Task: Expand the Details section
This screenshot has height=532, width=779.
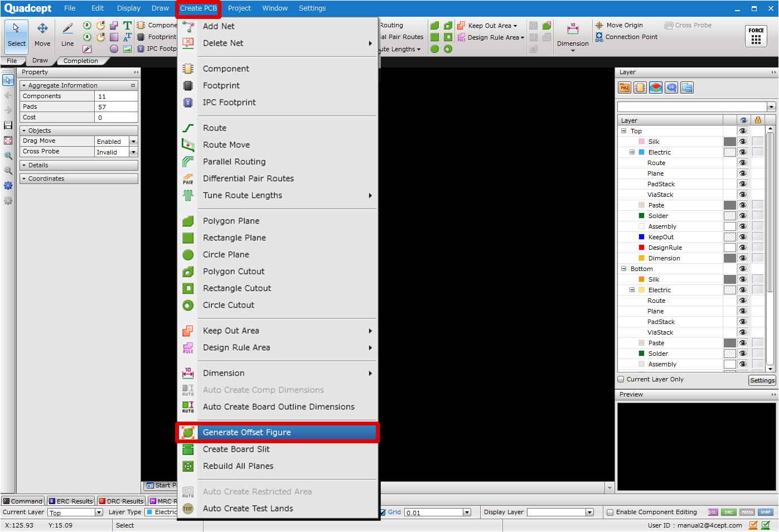Action: click(79, 166)
